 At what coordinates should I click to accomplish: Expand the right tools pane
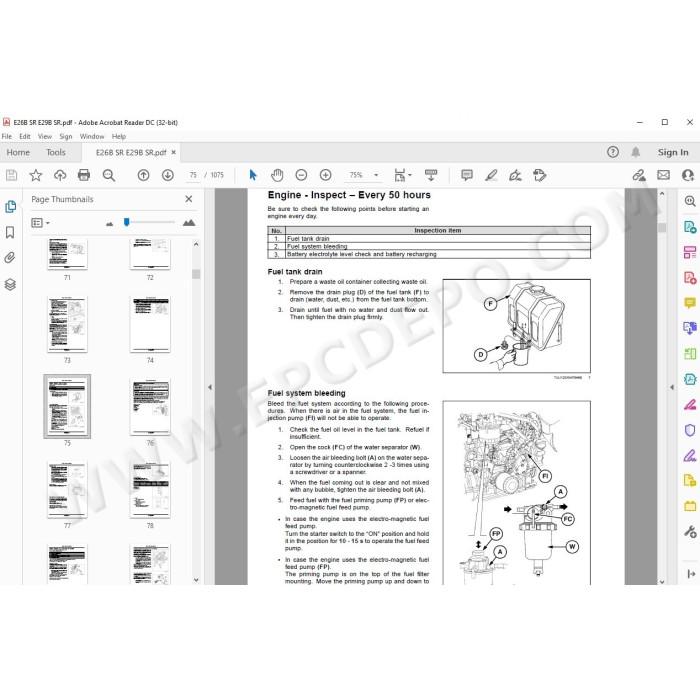pos(691,574)
